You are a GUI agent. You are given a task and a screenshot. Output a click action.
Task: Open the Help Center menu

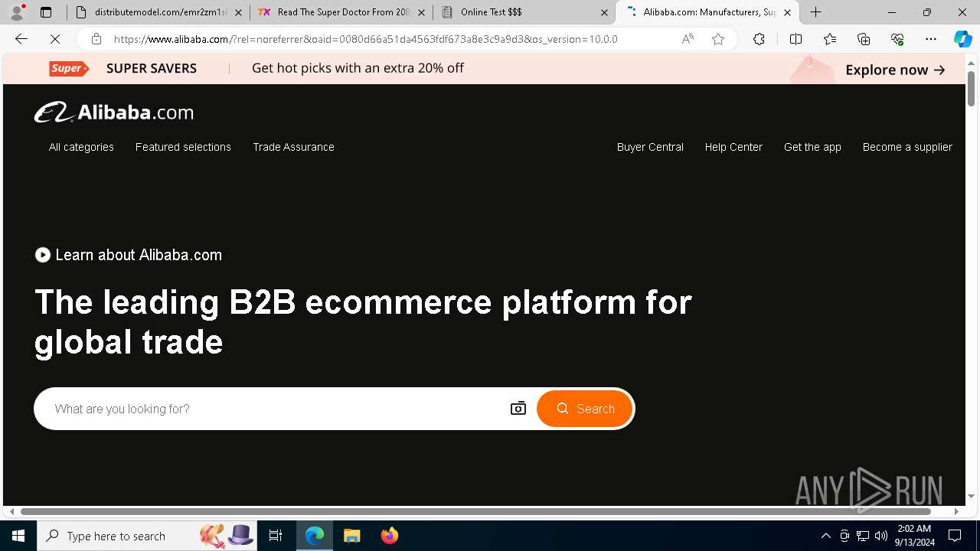click(733, 147)
